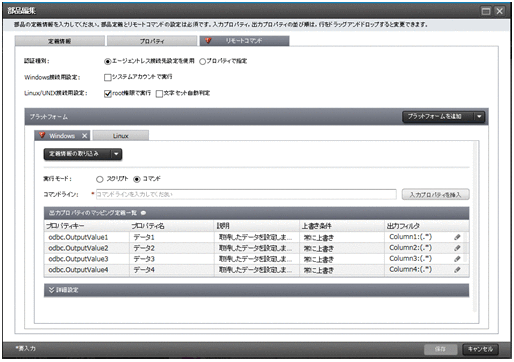Click the save button
Image resolution: width=514 pixels, height=362 pixels.
click(440, 349)
